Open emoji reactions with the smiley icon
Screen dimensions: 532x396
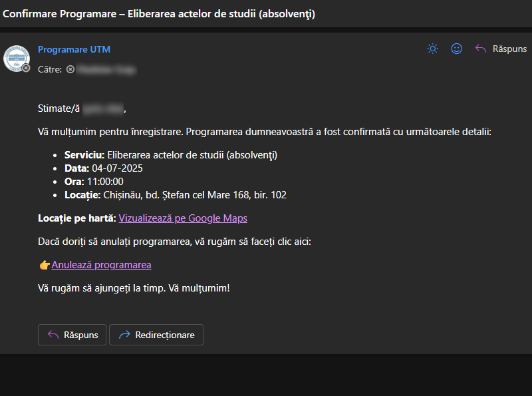(456, 49)
